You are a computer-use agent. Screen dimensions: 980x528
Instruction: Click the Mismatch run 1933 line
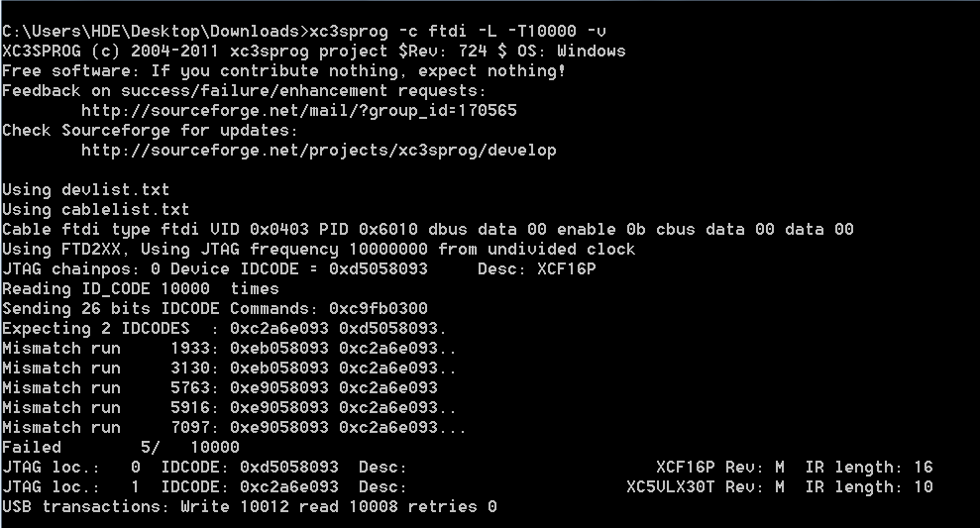pos(229,348)
